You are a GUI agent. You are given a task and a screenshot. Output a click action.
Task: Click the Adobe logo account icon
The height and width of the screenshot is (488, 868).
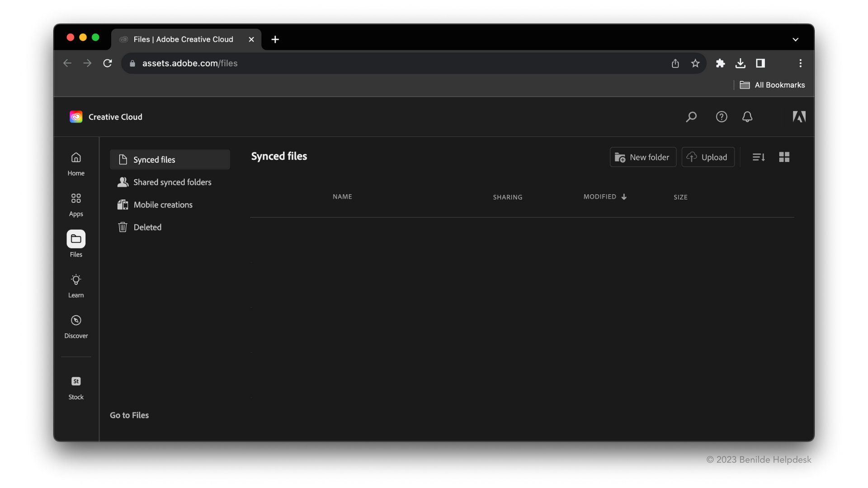pyautogui.click(x=799, y=117)
